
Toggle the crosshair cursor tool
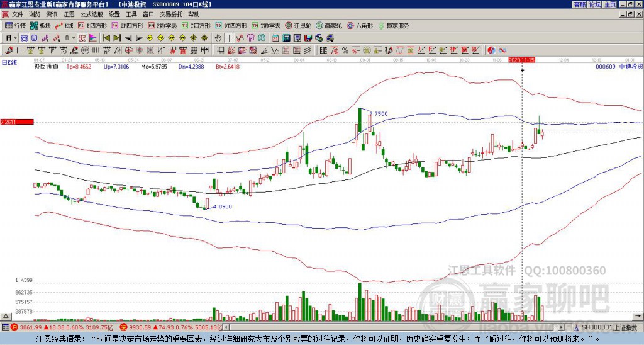coord(229,38)
